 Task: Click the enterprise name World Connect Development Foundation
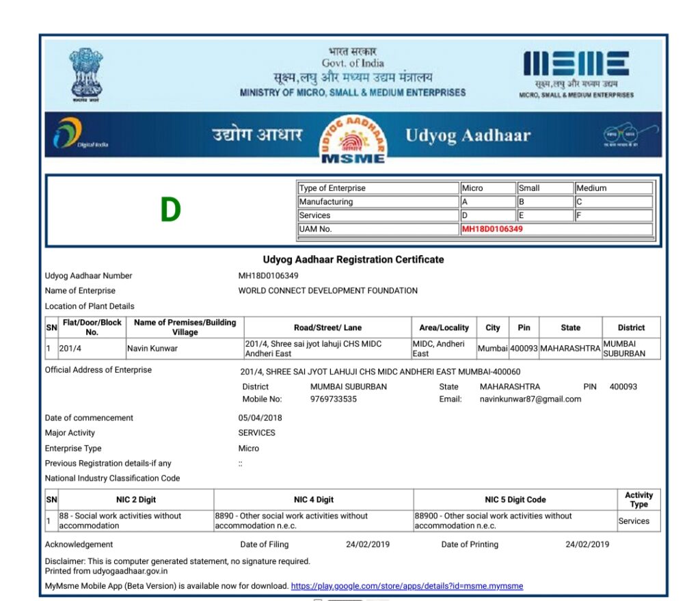(x=327, y=291)
